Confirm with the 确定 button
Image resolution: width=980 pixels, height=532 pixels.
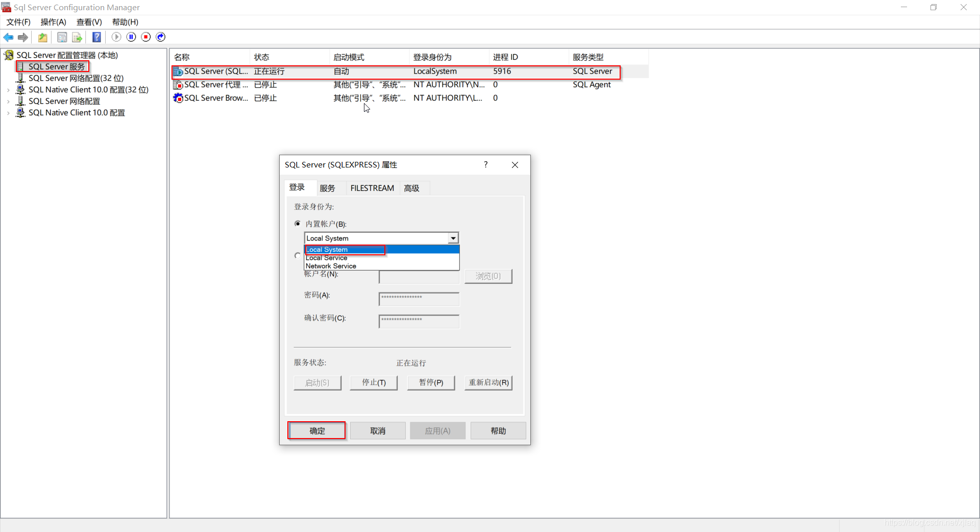[x=317, y=431]
